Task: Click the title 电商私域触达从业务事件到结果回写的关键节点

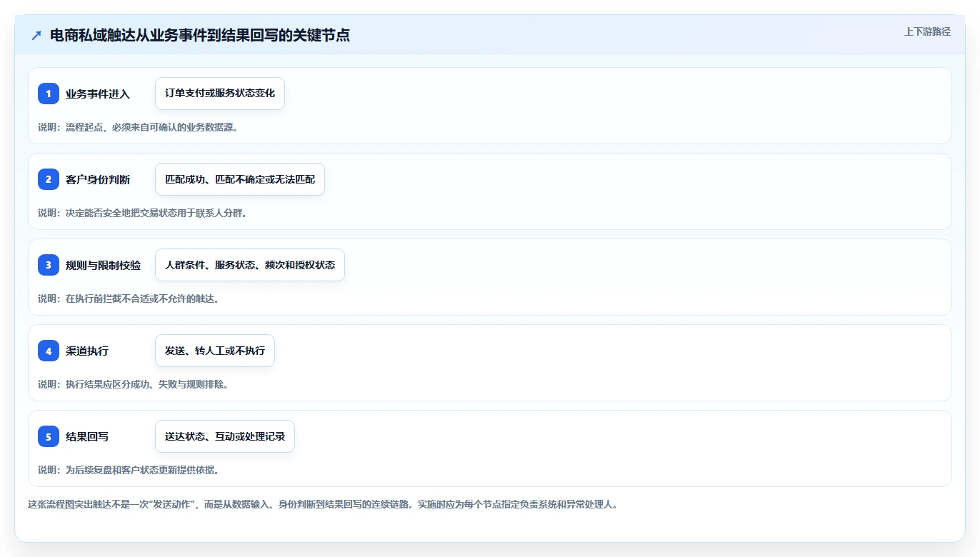Action: click(x=200, y=35)
